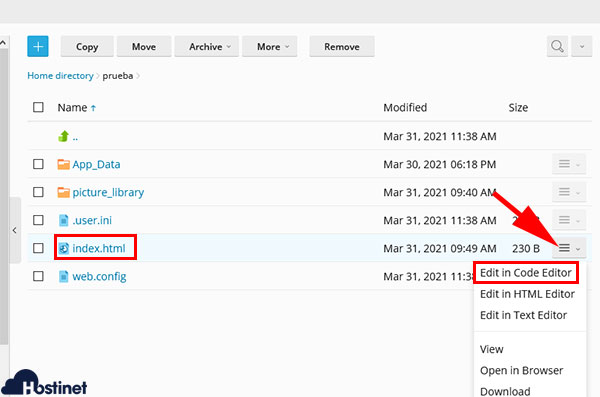Collapse the left sidebar handle arrow

[15, 230]
